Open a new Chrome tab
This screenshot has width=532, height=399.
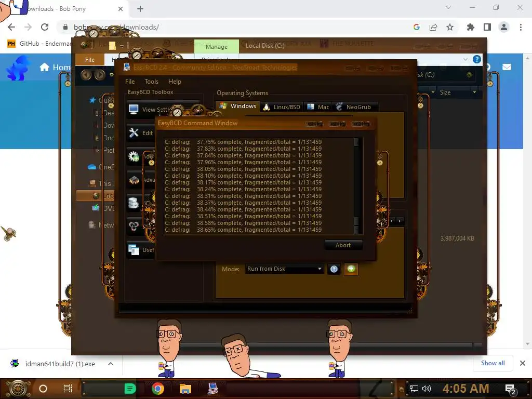[140, 9]
